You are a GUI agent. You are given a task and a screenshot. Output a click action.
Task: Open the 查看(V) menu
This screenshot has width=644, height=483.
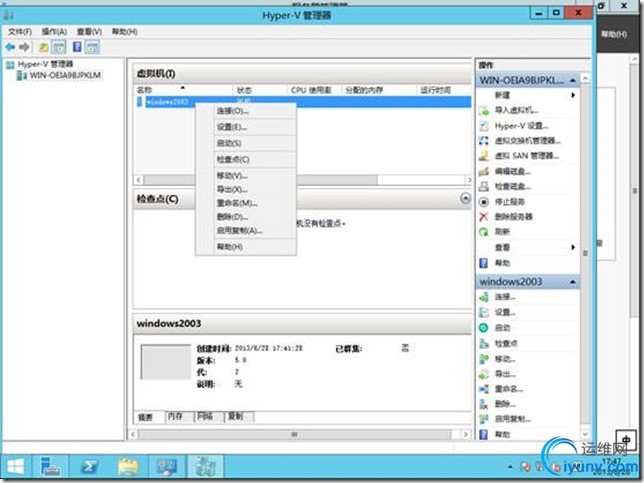click(x=89, y=32)
